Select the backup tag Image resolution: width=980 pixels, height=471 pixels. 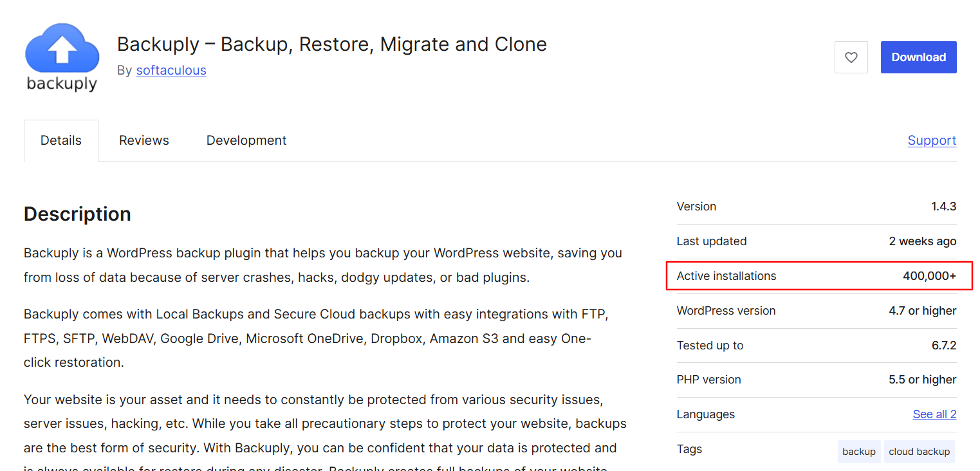pos(859,452)
